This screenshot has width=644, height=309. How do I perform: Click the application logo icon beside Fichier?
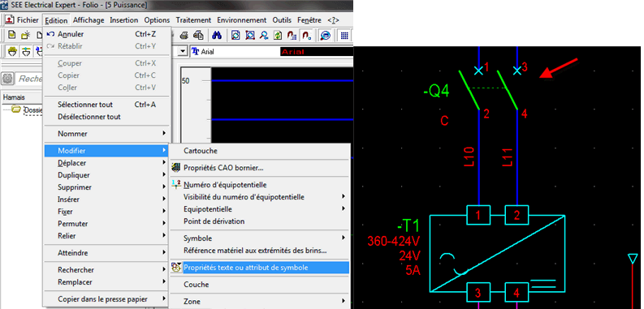coord(10,19)
